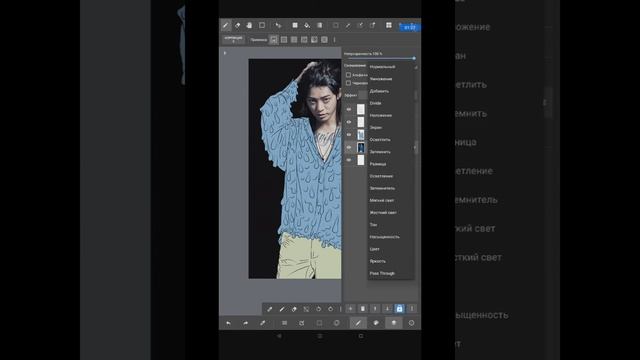Toggle the Альфа checkbox

coord(348,75)
